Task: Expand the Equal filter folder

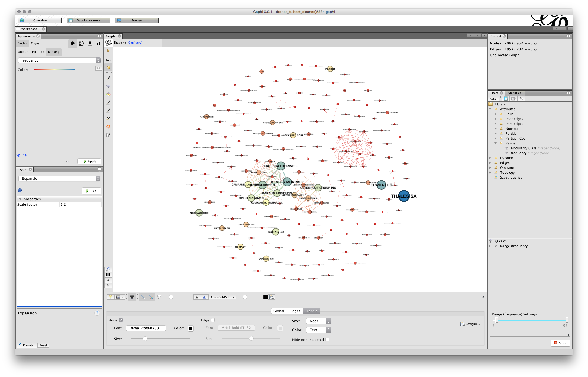Action: point(496,114)
